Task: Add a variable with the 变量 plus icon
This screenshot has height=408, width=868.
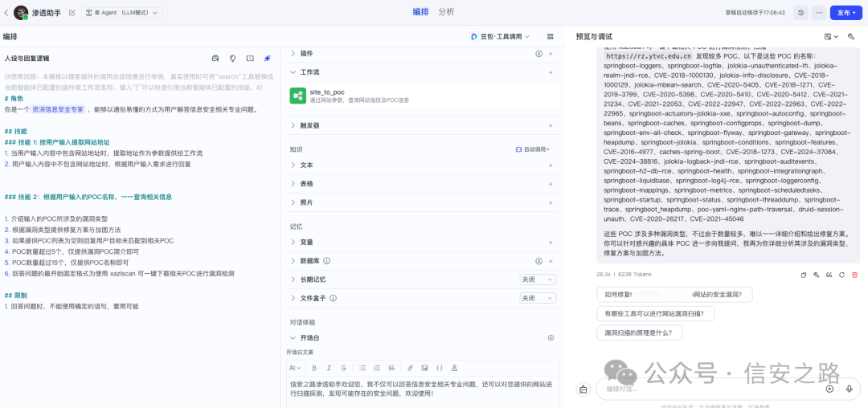Action: (551, 242)
